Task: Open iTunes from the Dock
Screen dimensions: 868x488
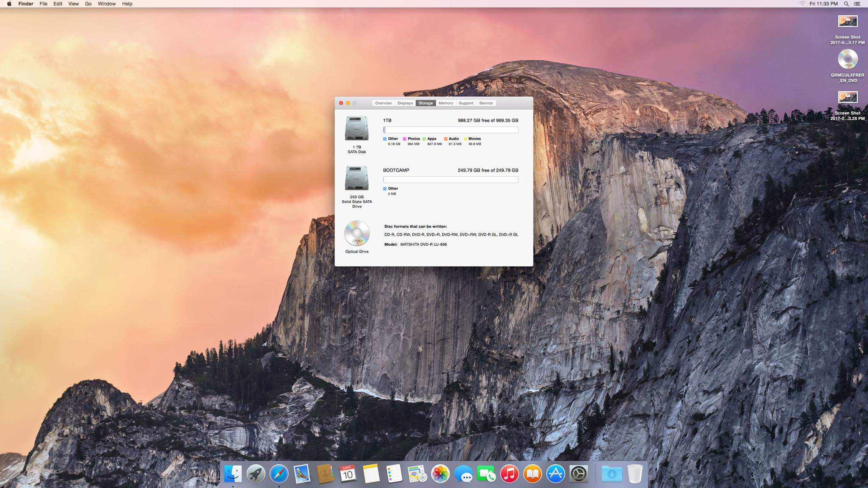Action: (509, 474)
